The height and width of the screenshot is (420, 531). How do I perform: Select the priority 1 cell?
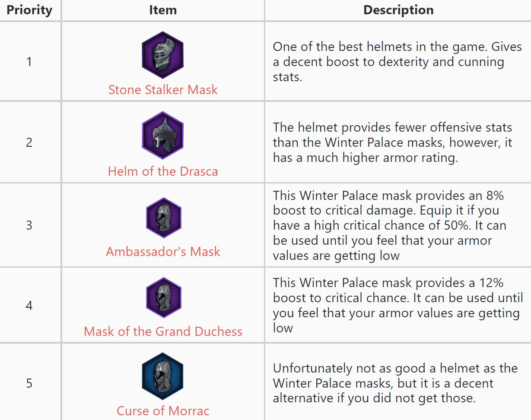pos(29,62)
